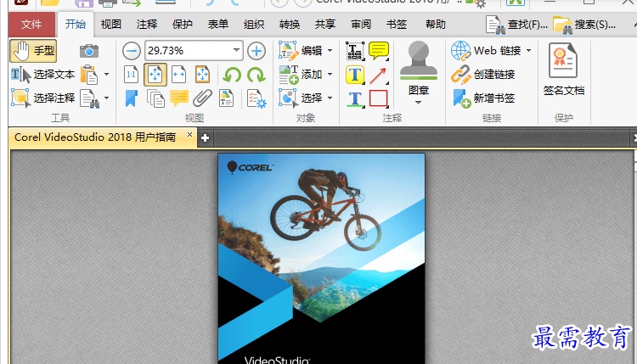Click the find binoculars document icon in tools
Screen dimensions: 637x364
tap(90, 98)
